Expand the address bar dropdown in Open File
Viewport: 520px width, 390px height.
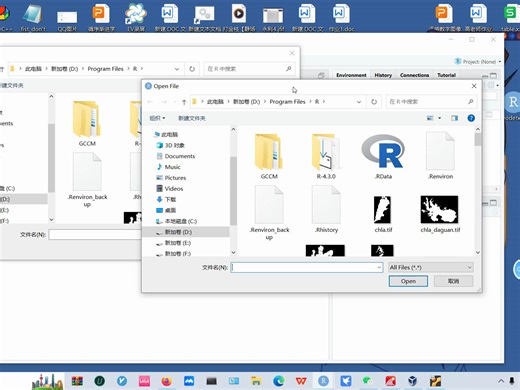pos(359,102)
